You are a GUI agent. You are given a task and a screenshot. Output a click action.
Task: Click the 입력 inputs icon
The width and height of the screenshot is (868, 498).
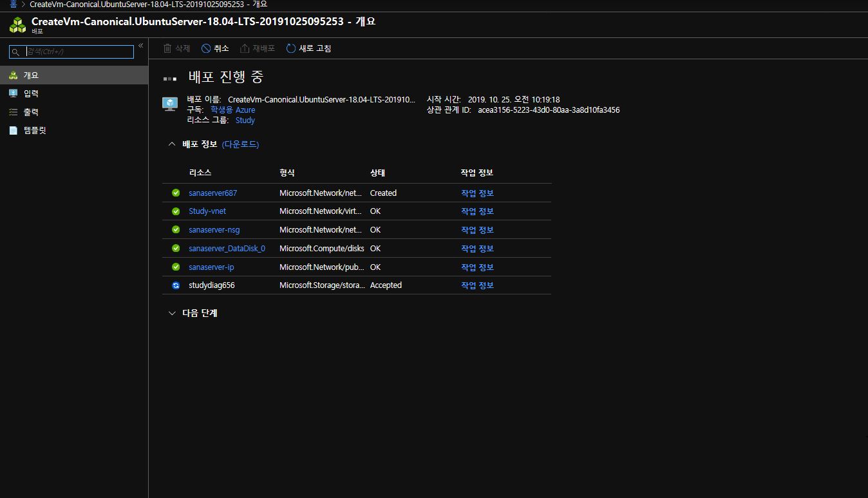click(x=14, y=93)
